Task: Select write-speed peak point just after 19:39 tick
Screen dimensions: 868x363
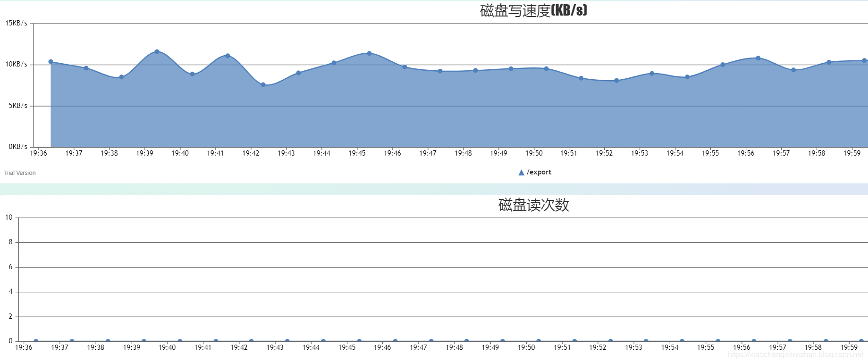Action: (157, 52)
